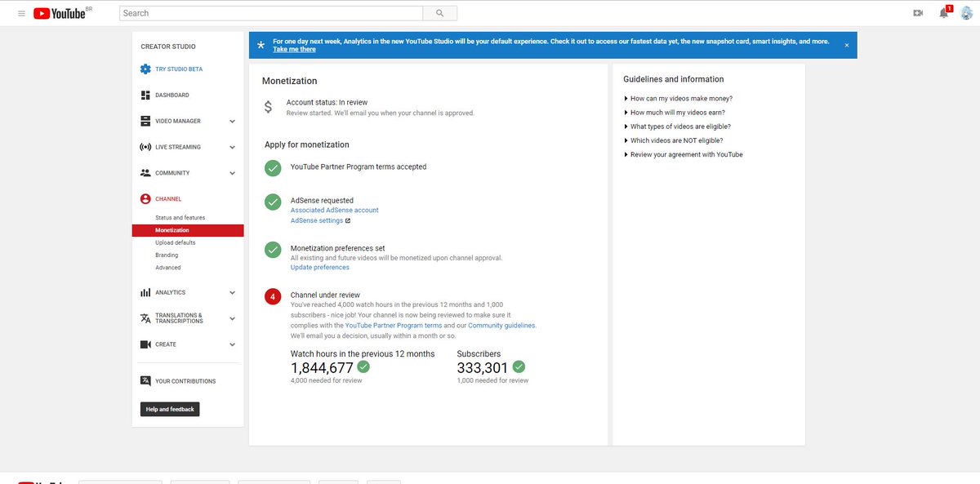Click Update preferences link
The height and width of the screenshot is (484, 980).
[320, 268]
